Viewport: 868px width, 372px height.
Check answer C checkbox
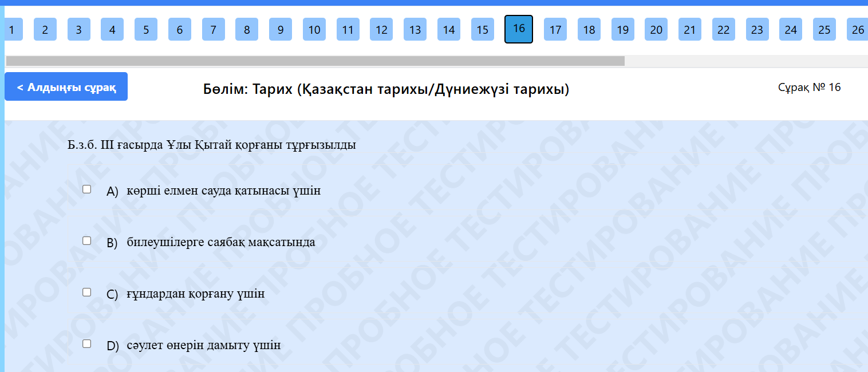click(87, 292)
